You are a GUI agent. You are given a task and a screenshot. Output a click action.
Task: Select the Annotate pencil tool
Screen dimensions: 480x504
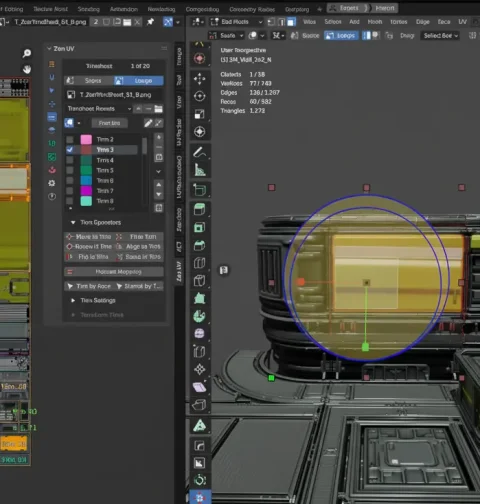(x=199, y=152)
